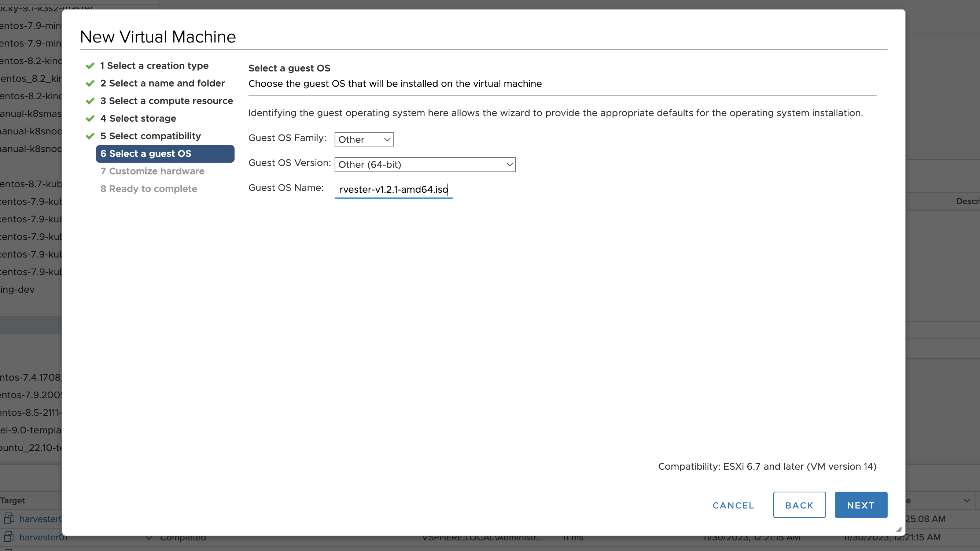Click the green checkmark beside Select a creation type
The width and height of the screenshot is (980, 551).
coord(90,66)
